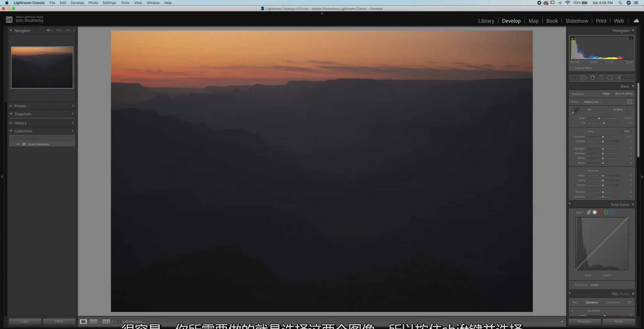This screenshot has width=644, height=329.
Task: Collapse the Histogram panel
Action: (x=633, y=31)
